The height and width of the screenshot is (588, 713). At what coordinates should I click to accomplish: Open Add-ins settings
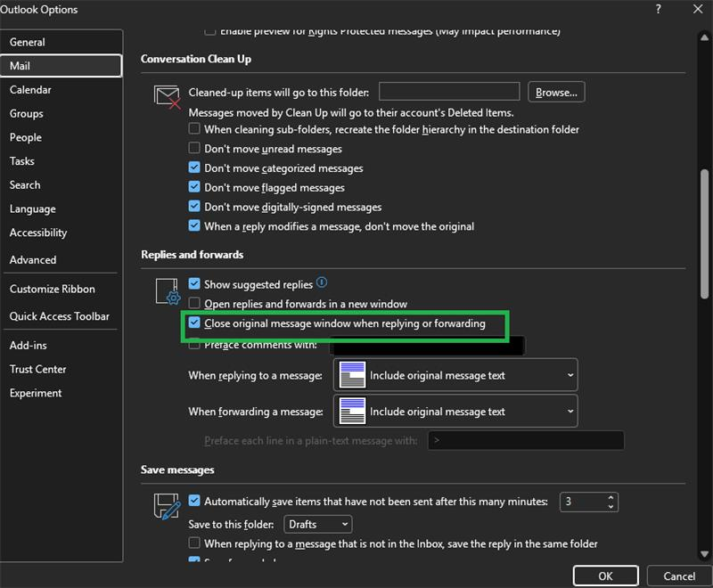point(61,346)
